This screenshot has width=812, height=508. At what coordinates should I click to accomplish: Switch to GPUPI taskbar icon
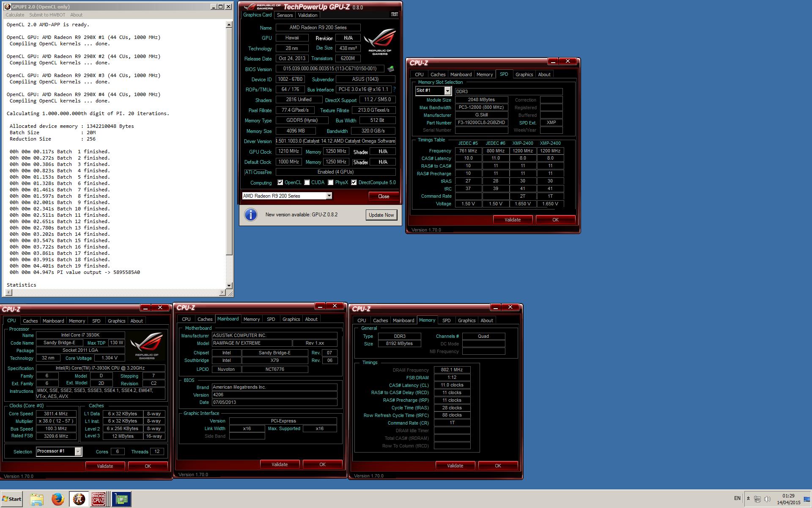[78, 499]
